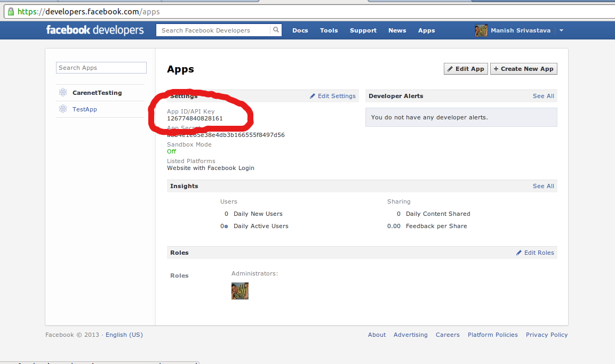Click the Edit Settings link

(x=337, y=96)
